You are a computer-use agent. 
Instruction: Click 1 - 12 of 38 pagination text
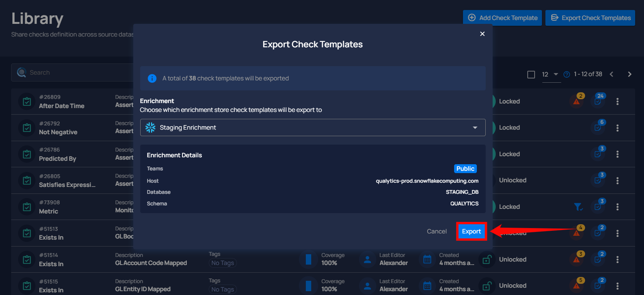tap(588, 74)
